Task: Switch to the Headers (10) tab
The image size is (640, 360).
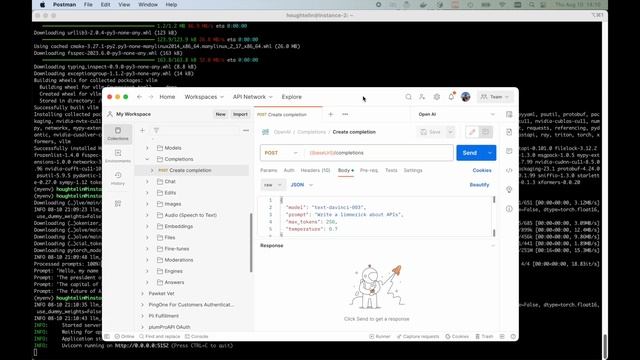Action: pos(315,170)
